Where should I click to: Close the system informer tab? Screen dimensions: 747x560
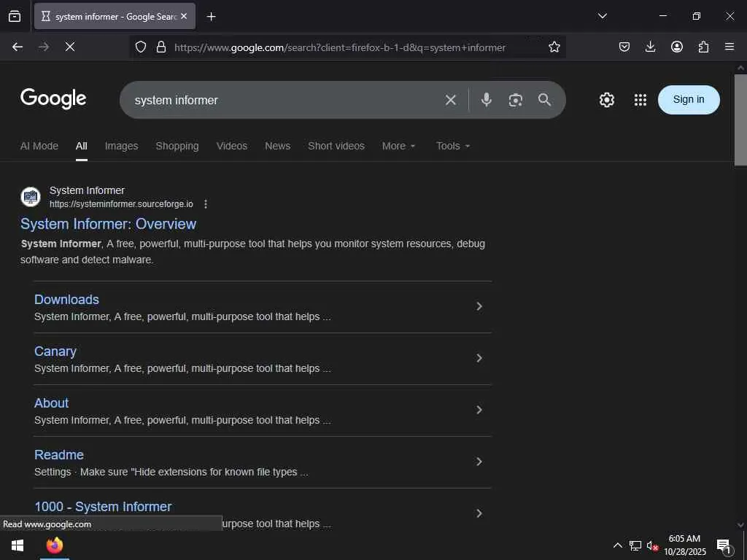[184, 16]
